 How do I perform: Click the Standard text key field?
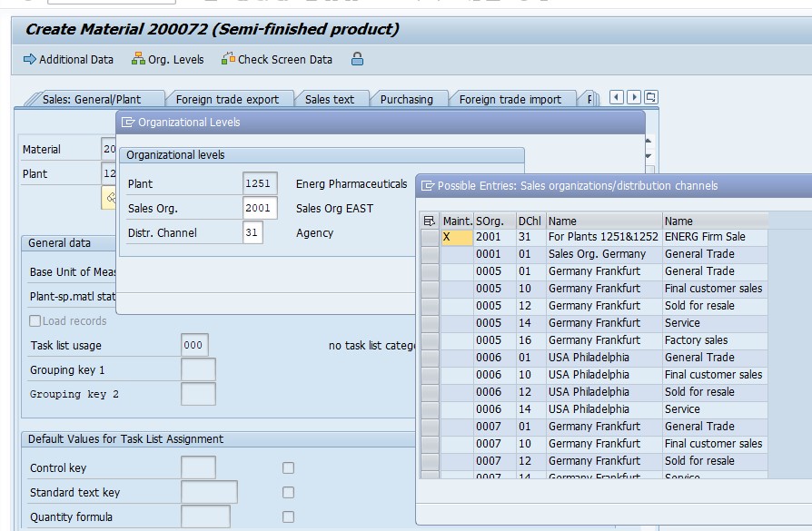(x=209, y=492)
